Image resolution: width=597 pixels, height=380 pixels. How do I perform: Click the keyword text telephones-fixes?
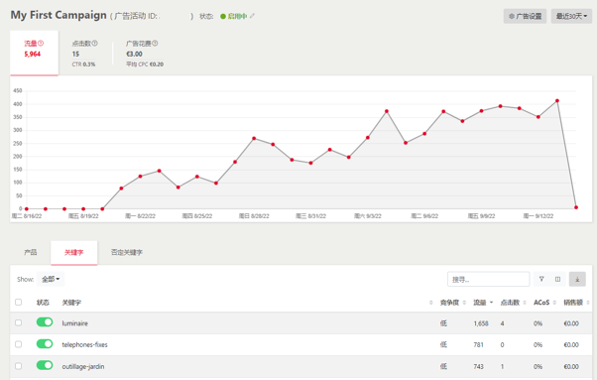(85, 345)
